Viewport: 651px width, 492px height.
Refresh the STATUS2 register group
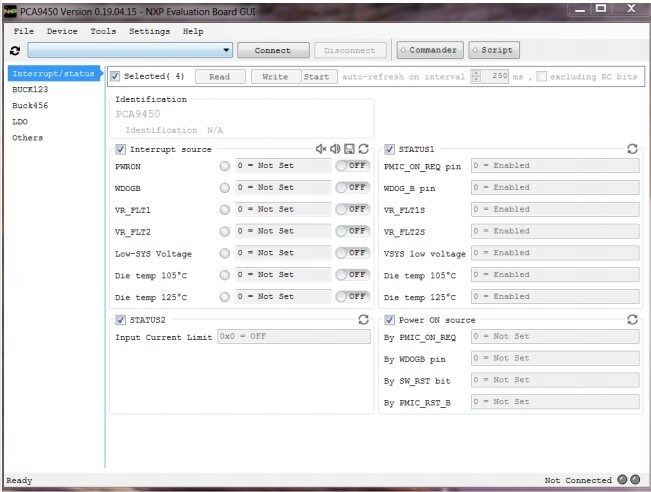(x=364, y=319)
